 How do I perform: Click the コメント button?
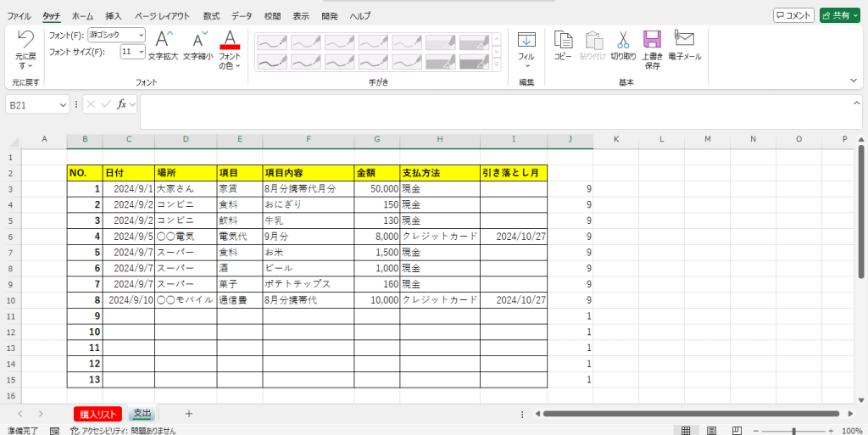coord(793,15)
